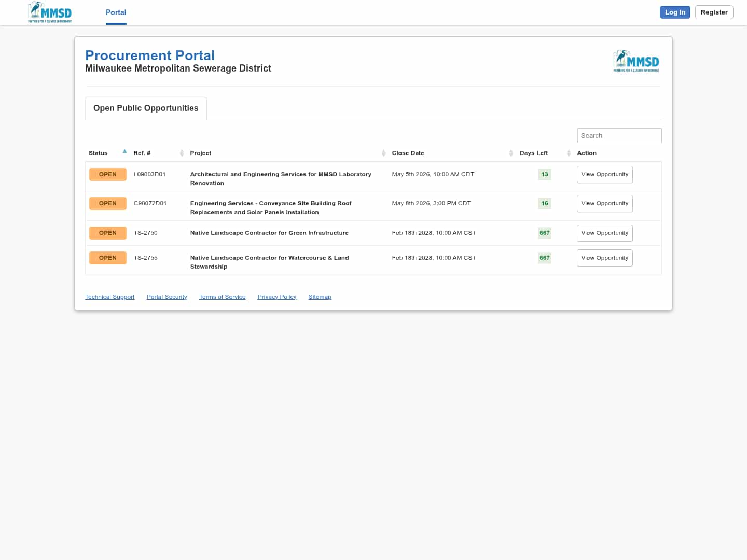Open the Privacy Policy link

coord(276,297)
